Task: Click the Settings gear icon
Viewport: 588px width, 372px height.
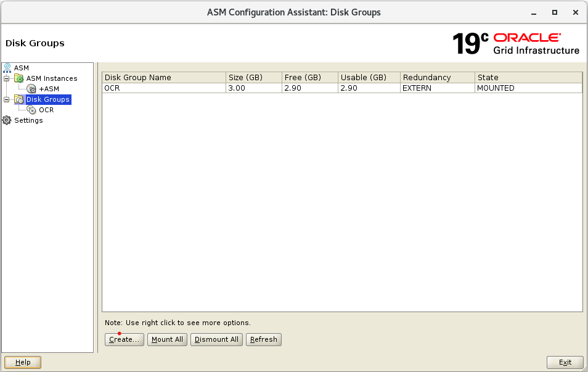Action: pyautogui.click(x=7, y=120)
